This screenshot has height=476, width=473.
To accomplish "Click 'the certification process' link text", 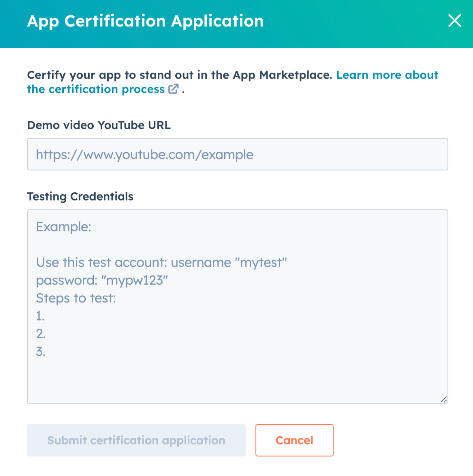I will [x=95, y=89].
